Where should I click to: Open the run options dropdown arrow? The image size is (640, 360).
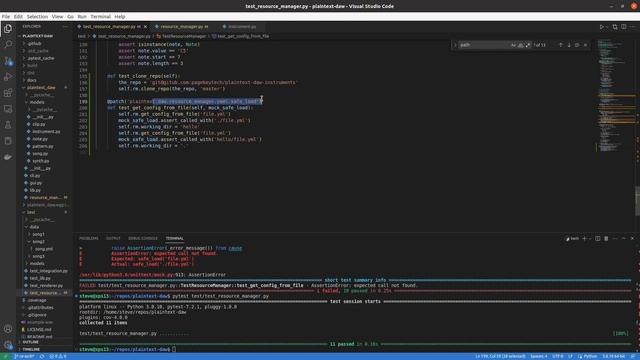[607, 27]
